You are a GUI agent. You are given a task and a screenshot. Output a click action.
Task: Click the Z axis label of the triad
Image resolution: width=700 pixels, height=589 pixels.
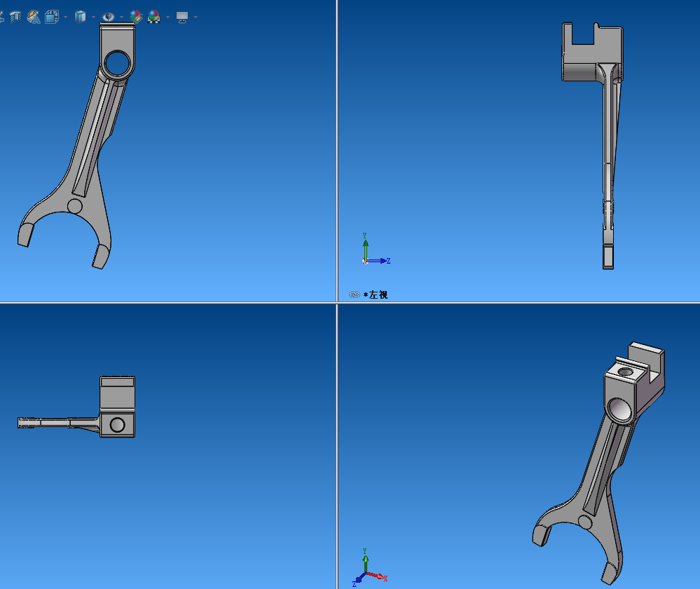point(388,261)
